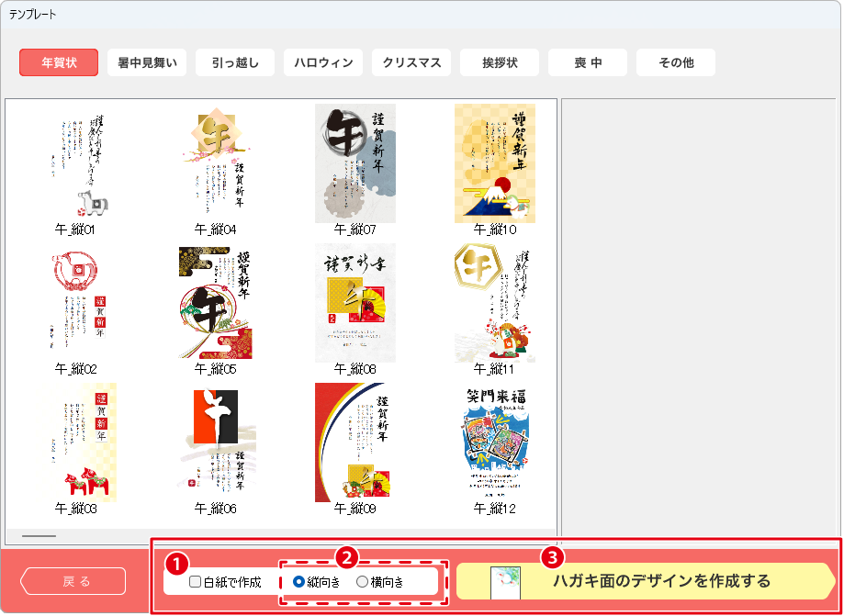Enable the 白紙で作成 checkbox

(196, 582)
